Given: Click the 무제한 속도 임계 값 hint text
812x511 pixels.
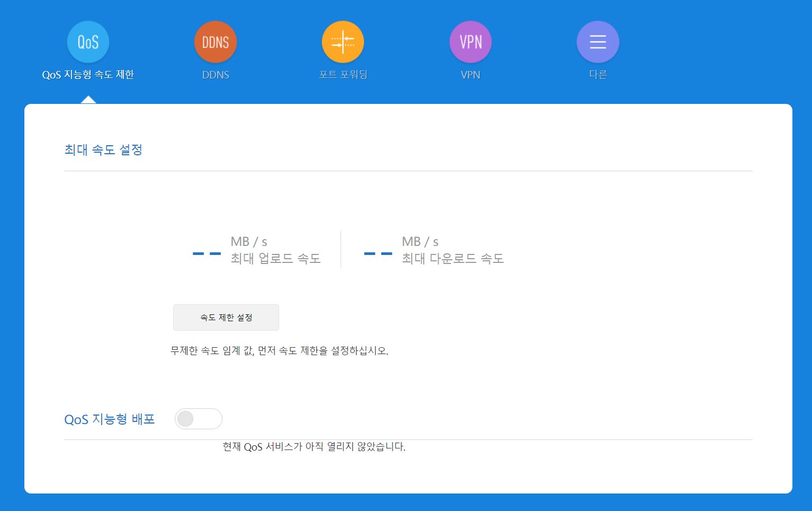Looking at the screenshot, I should pyautogui.click(x=279, y=351).
